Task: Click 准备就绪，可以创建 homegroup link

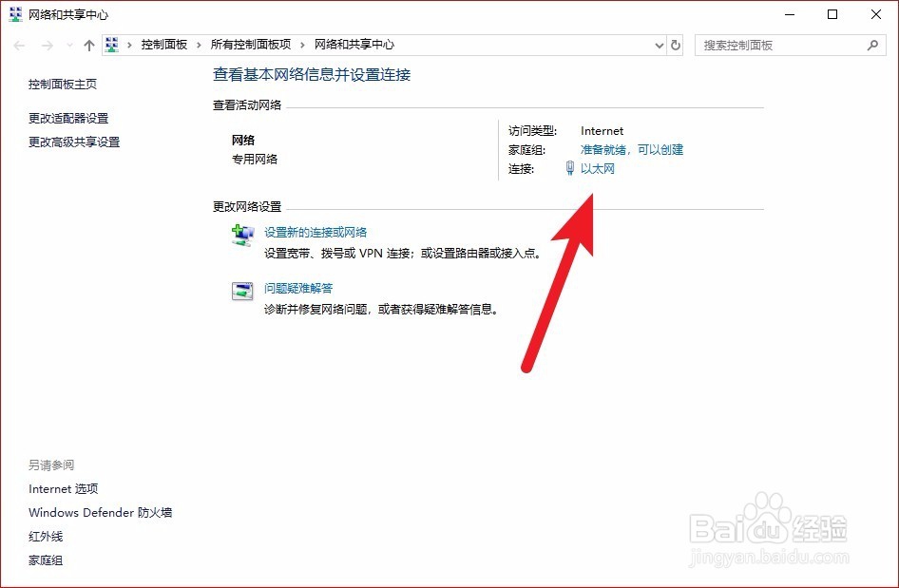Action: (631, 149)
